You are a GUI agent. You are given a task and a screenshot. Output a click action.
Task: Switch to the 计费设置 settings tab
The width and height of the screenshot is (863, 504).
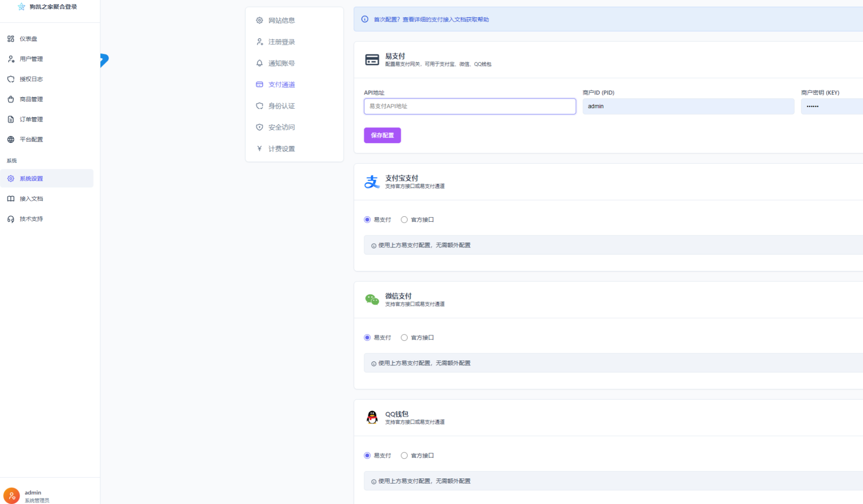tap(294, 149)
